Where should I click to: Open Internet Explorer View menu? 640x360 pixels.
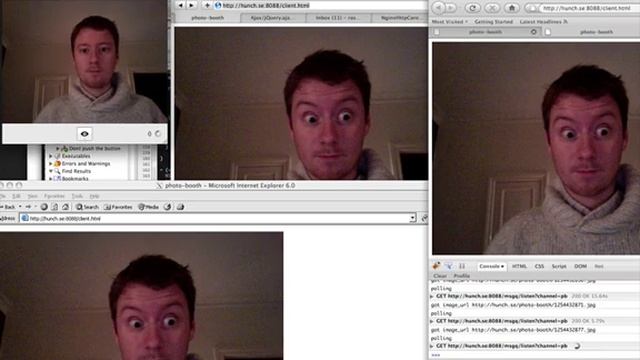[32, 196]
